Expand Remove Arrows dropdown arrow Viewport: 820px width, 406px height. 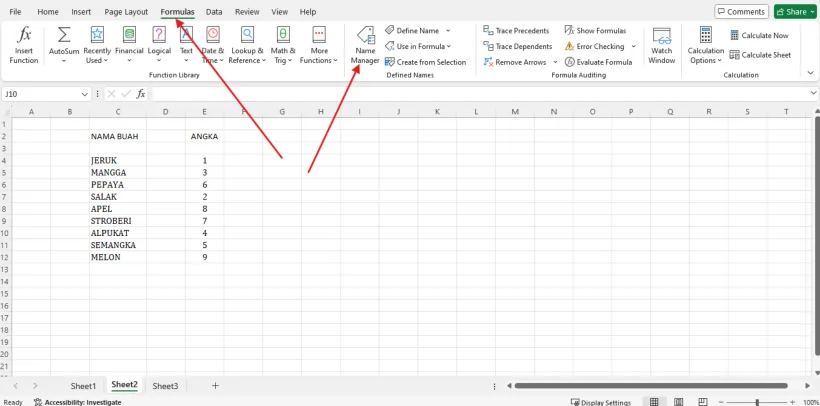555,62
